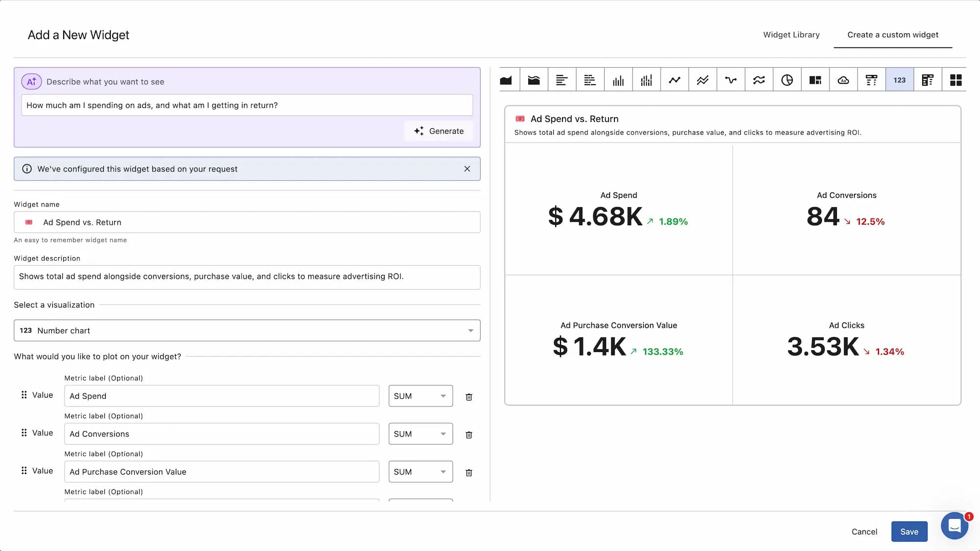Open the SUM dropdown for Ad Conversions
The height and width of the screenshot is (551, 980).
point(420,433)
